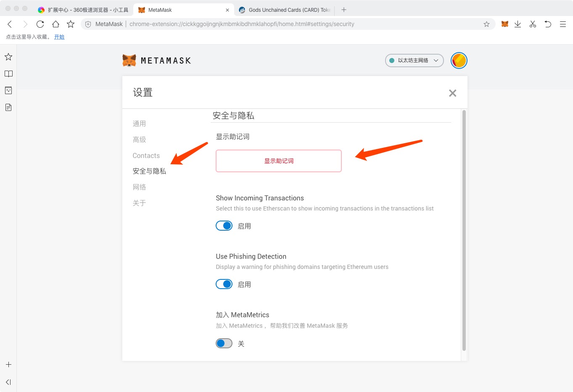
Task: Open the browser home page icon
Action: click(x=55, y=24)
